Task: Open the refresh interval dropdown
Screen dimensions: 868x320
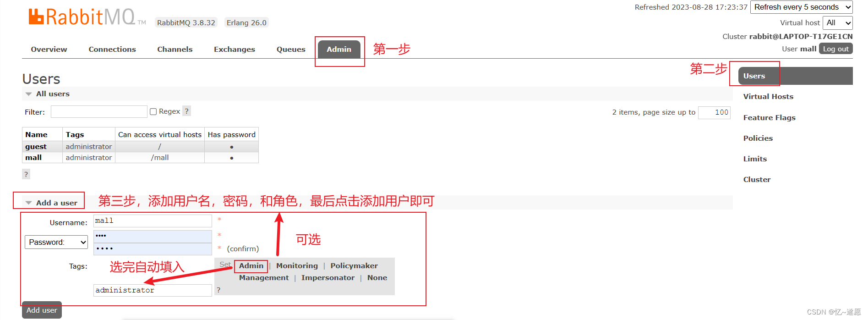Action: coord(801,7)
